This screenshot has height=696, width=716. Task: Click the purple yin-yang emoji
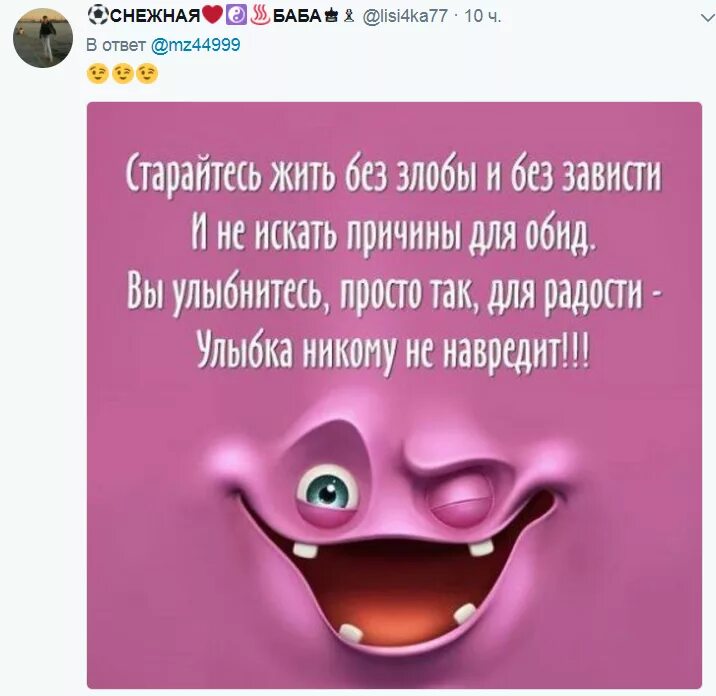click(x=236, y=16)
